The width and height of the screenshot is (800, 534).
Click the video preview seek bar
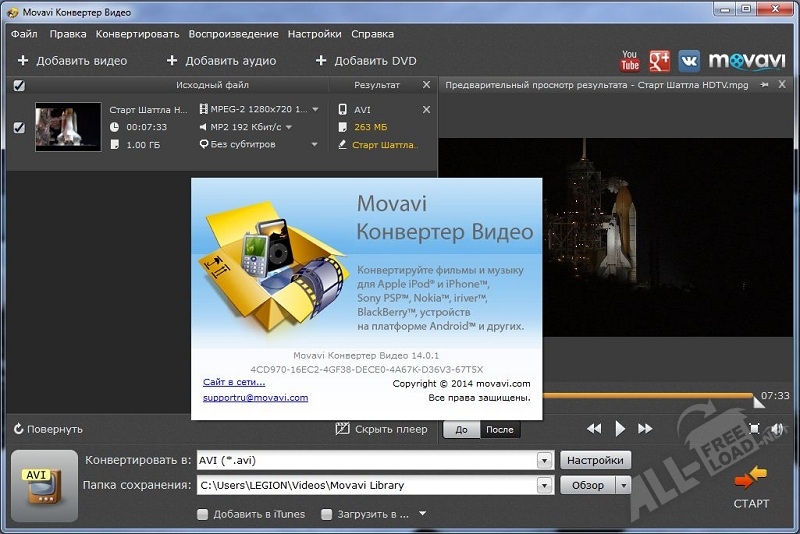650,396
